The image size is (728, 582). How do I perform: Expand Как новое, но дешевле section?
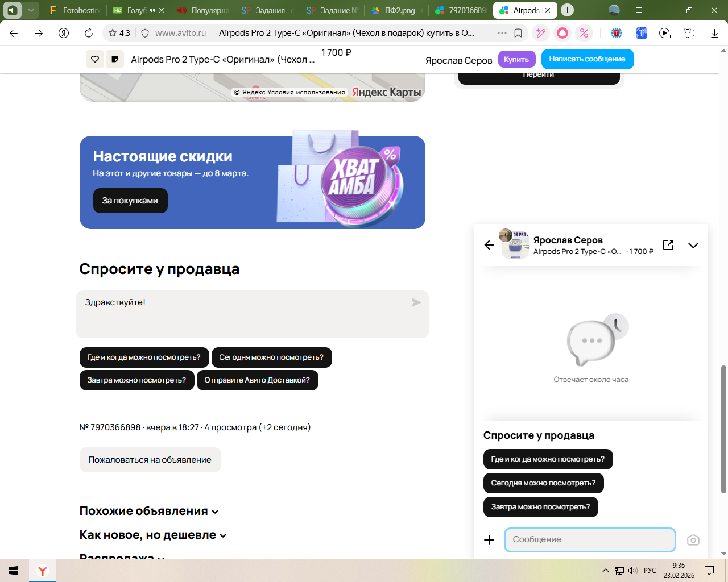[x=153, y=535]
